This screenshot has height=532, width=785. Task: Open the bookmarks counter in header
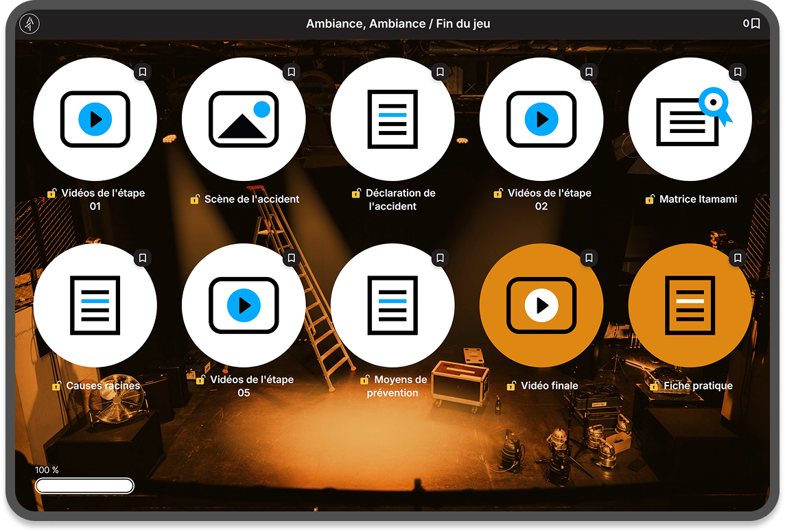pyautogui.click(x=751, y=23)
